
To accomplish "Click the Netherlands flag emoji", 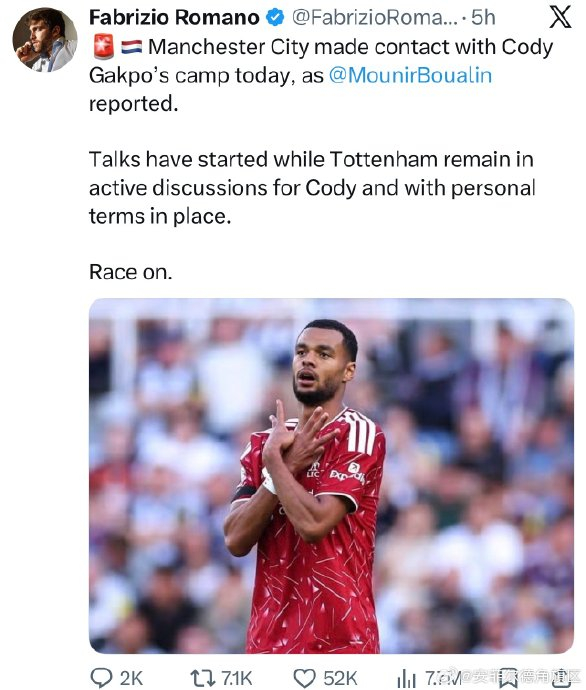I will (132, 47).
